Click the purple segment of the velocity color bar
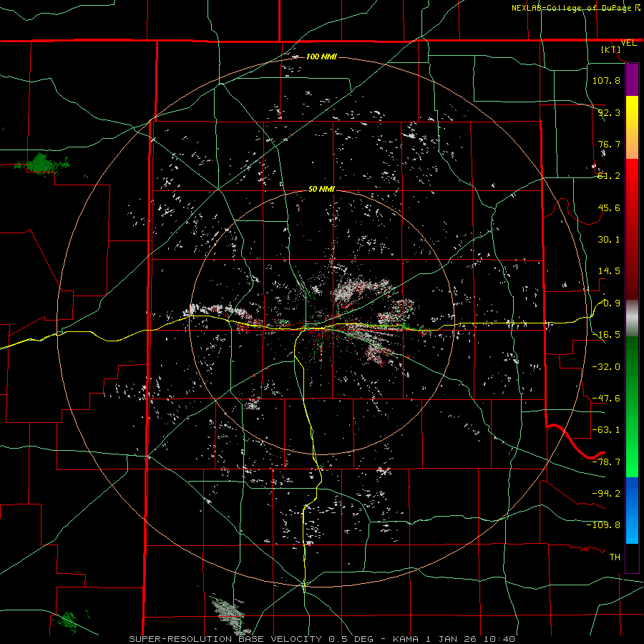The image size is (644, 644). 632,79
